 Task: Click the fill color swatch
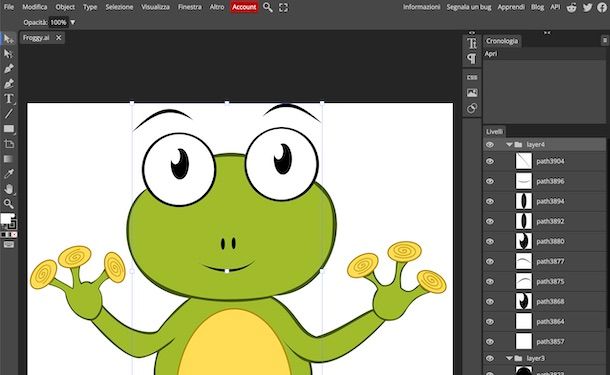click(x=6, y=219)
